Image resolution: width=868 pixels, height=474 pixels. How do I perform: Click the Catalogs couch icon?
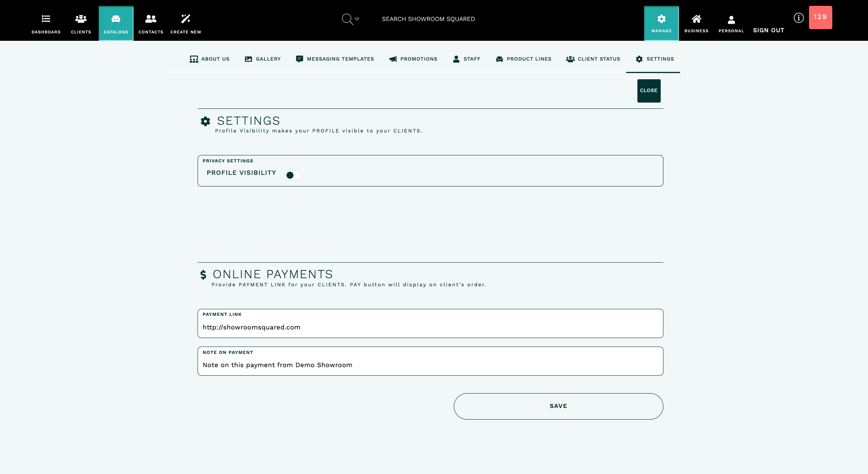(116, 19)
